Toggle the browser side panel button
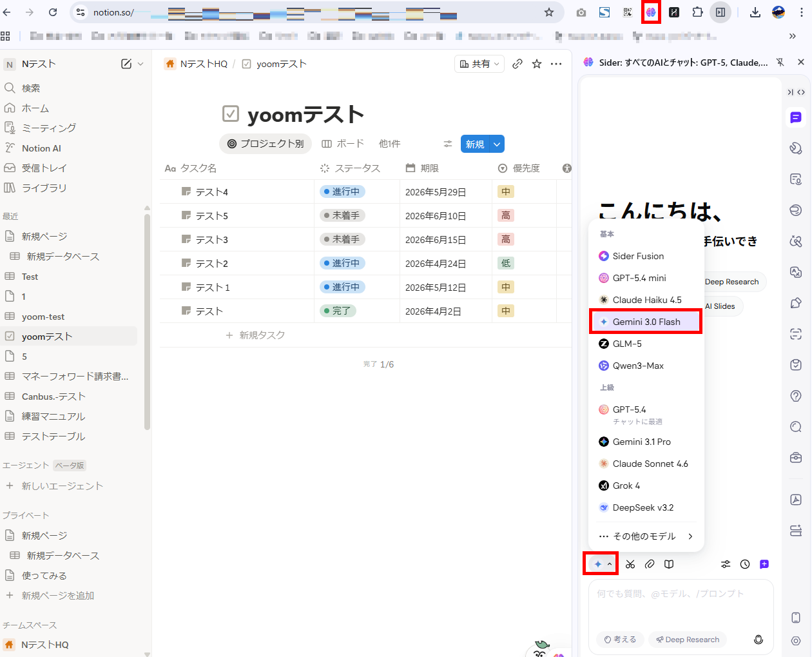812x657 pixels. point(720,12)
